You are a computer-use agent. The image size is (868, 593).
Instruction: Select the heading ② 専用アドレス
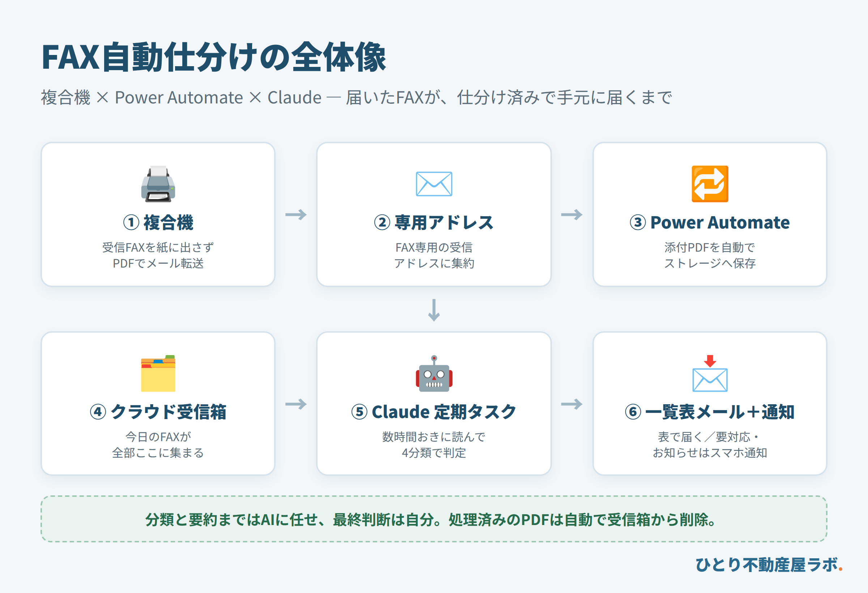(434, 223)
